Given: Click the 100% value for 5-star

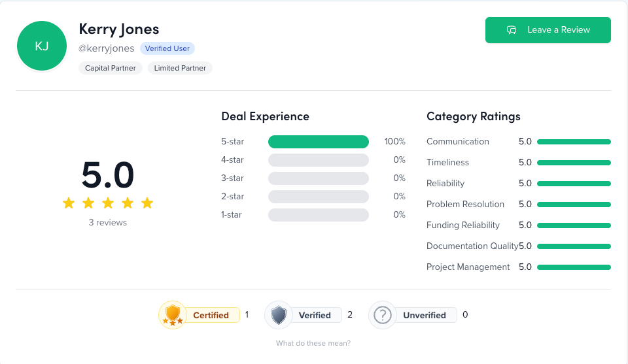Looking at the screenshot, I should (395, 142).
